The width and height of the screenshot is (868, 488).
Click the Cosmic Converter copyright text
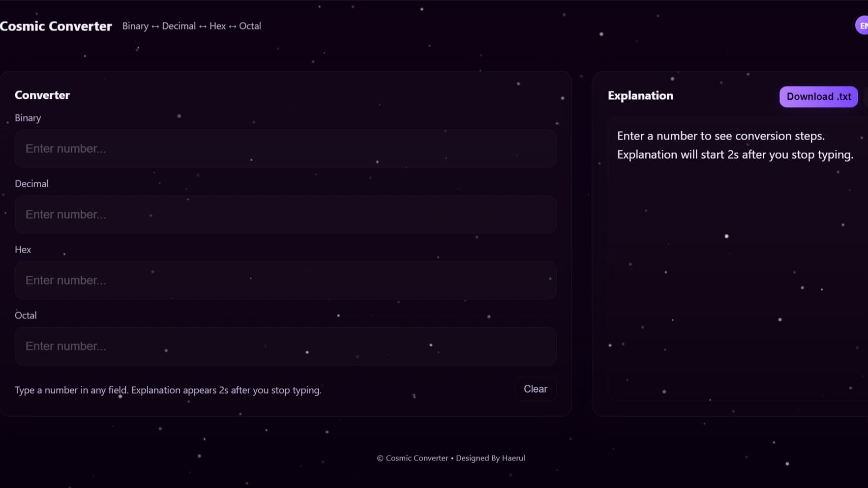412,458
